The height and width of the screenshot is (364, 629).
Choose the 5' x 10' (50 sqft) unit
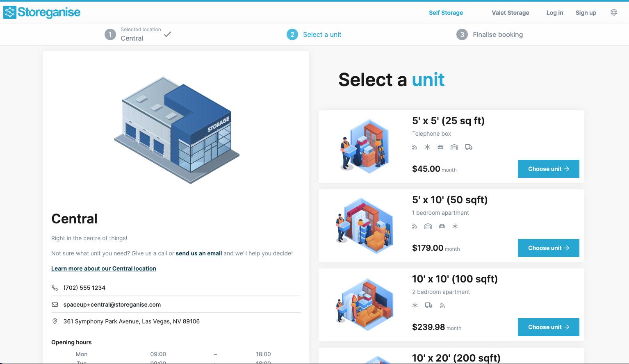548,248
